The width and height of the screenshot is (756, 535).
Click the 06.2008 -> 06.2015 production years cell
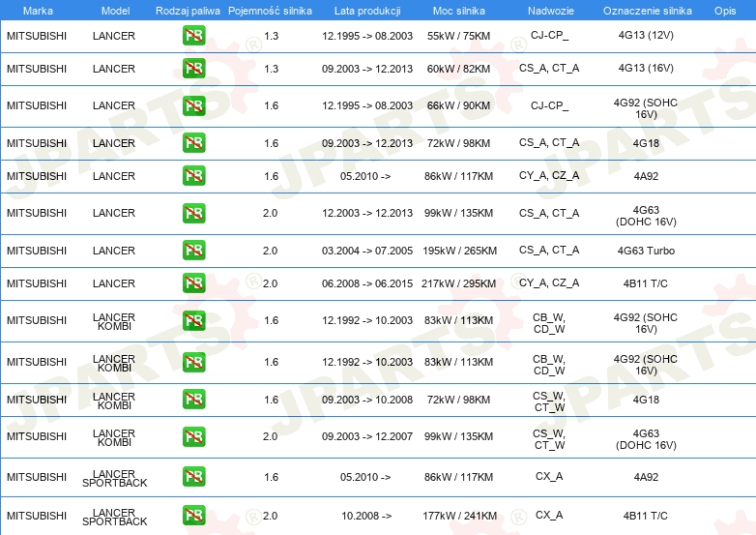pos(367,283)
